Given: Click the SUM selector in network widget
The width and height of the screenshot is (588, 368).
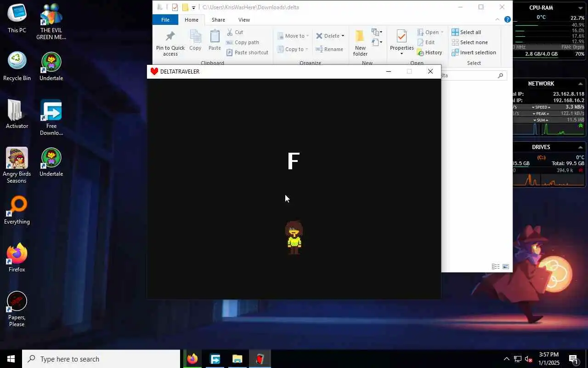Looking at the screenshot, I should 542,120.
